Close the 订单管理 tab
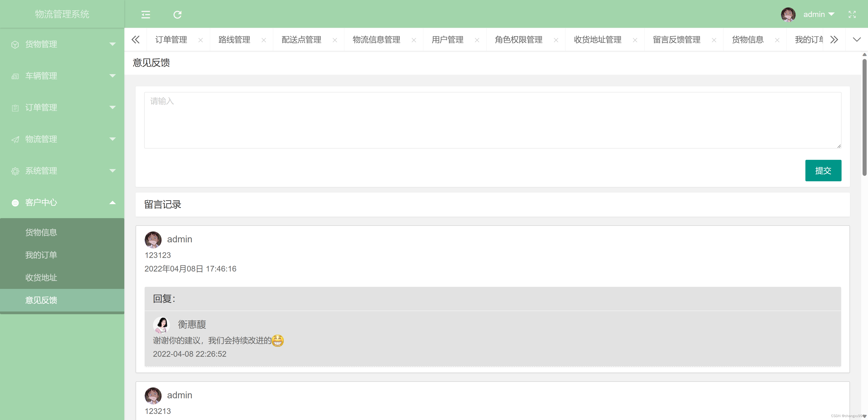Screen dimensions: 868x420 point(200,40)
